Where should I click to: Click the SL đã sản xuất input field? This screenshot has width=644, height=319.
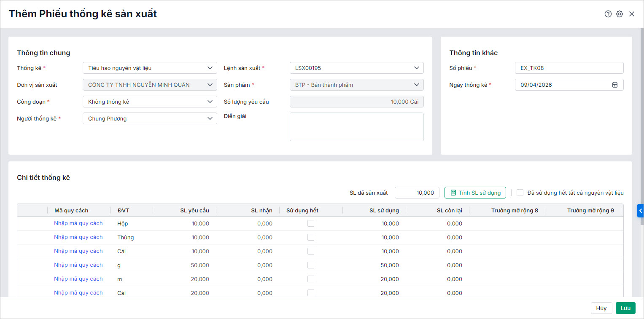(x=417, y=193)
